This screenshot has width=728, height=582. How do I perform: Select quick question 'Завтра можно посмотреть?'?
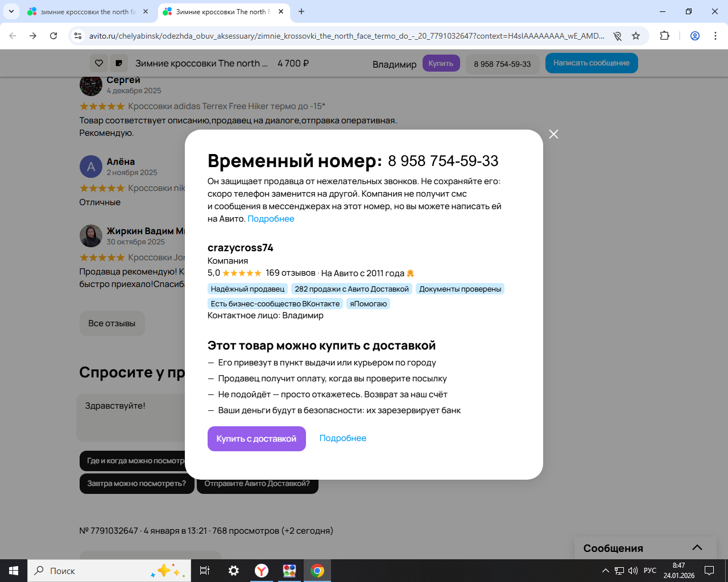tap(136, 484)
